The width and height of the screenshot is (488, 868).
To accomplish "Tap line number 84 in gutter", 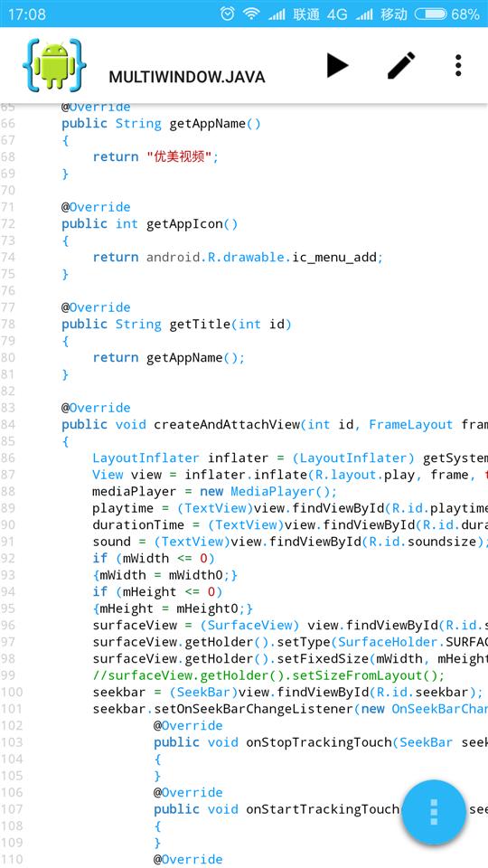I will pos(8,425).
